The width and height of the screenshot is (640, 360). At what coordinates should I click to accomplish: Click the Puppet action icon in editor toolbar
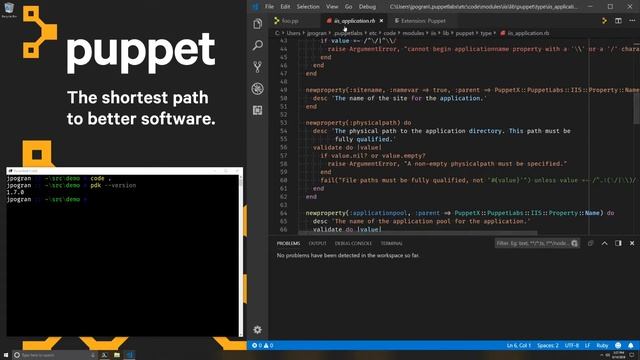coord(604,21)
